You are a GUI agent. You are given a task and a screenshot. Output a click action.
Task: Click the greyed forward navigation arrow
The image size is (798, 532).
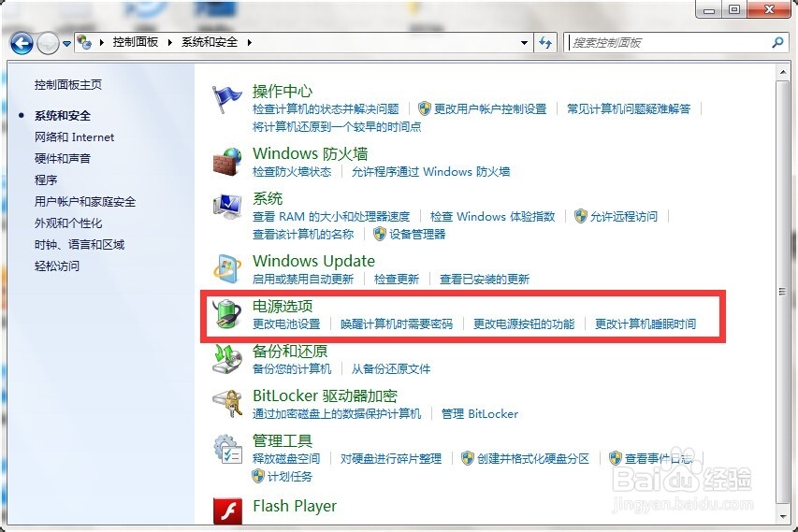point(48,43)
